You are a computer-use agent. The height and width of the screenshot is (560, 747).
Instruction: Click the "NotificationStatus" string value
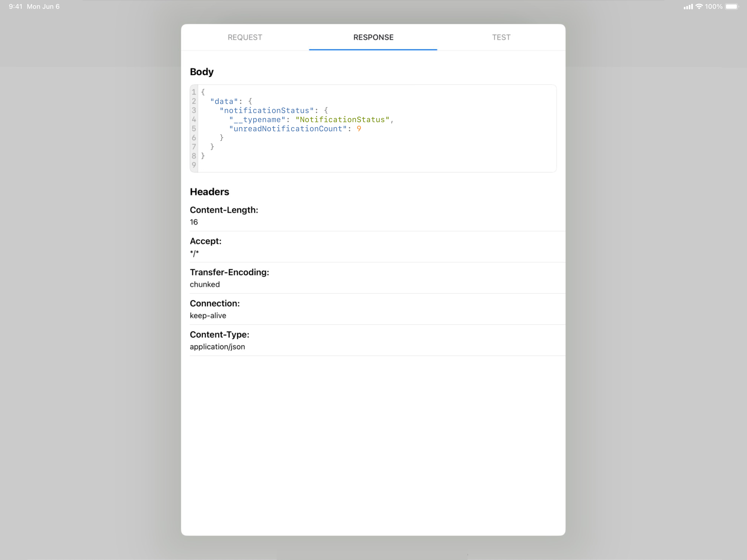(342, 119)
